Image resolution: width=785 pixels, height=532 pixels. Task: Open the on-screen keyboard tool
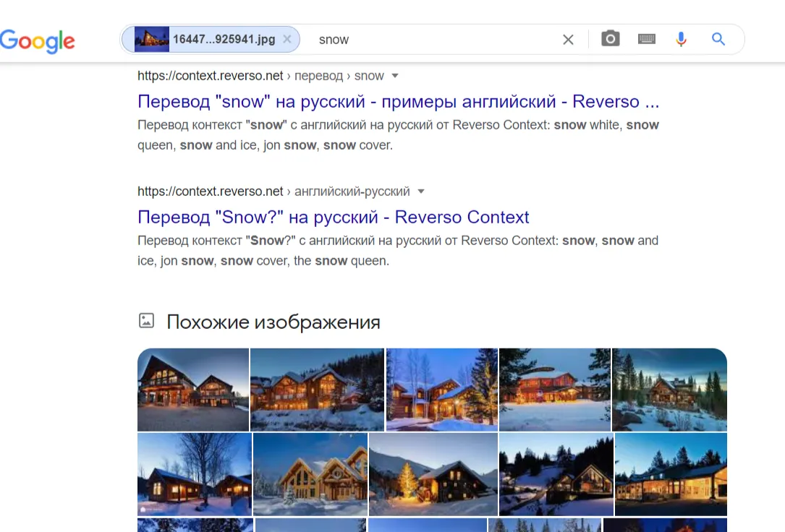[x=647, y=39]
